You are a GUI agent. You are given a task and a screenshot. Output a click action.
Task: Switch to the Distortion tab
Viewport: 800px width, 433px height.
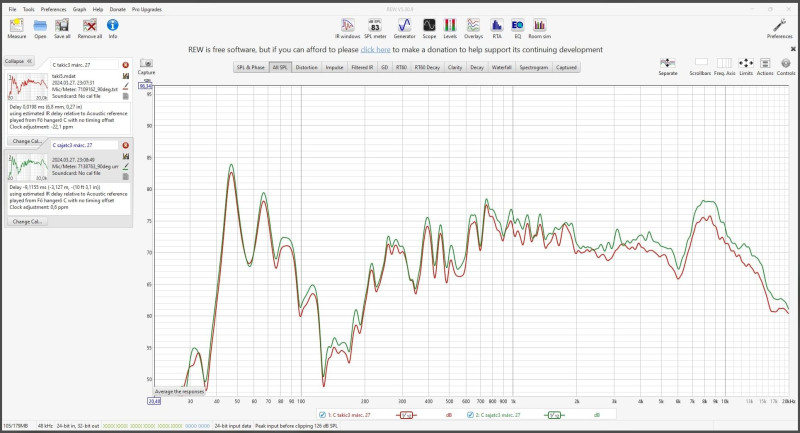point(306,67)
